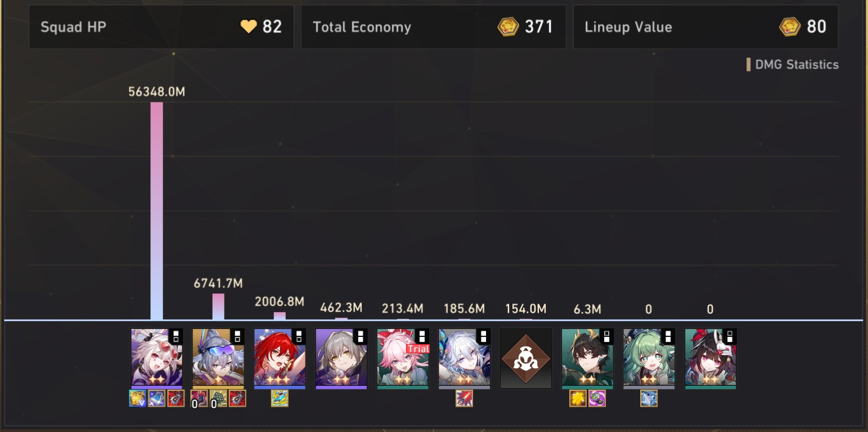The image size is (868, 432).
Task: Click the blue book icon under first character
Action: point(157,398)
